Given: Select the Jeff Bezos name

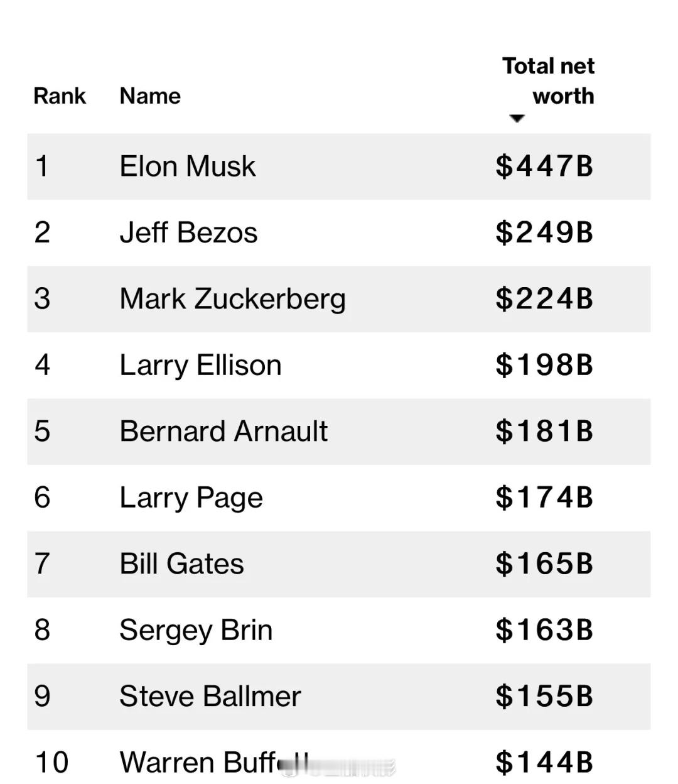Looking at the screenshot, I should click(x=188, y=232).
